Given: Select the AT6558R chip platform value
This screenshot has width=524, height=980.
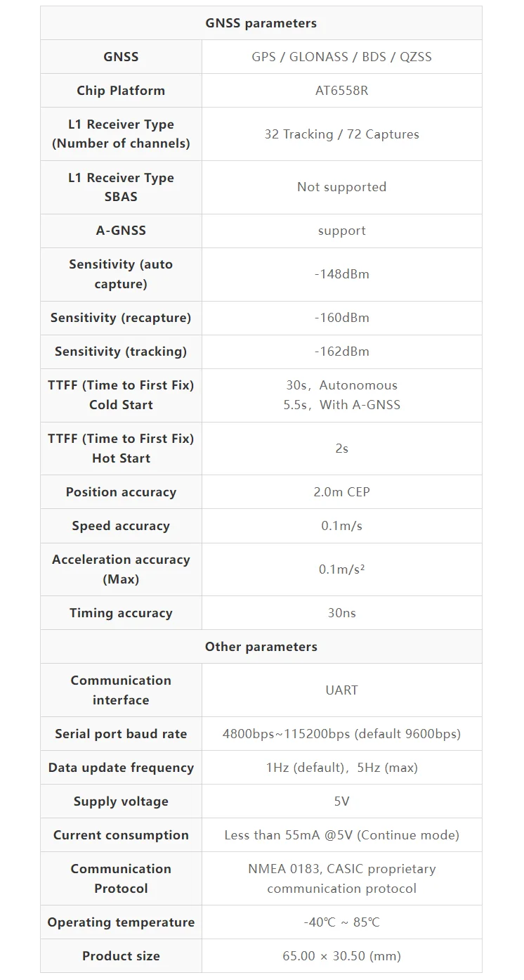Looking at the screenshot, I should [x=341, y=91].
